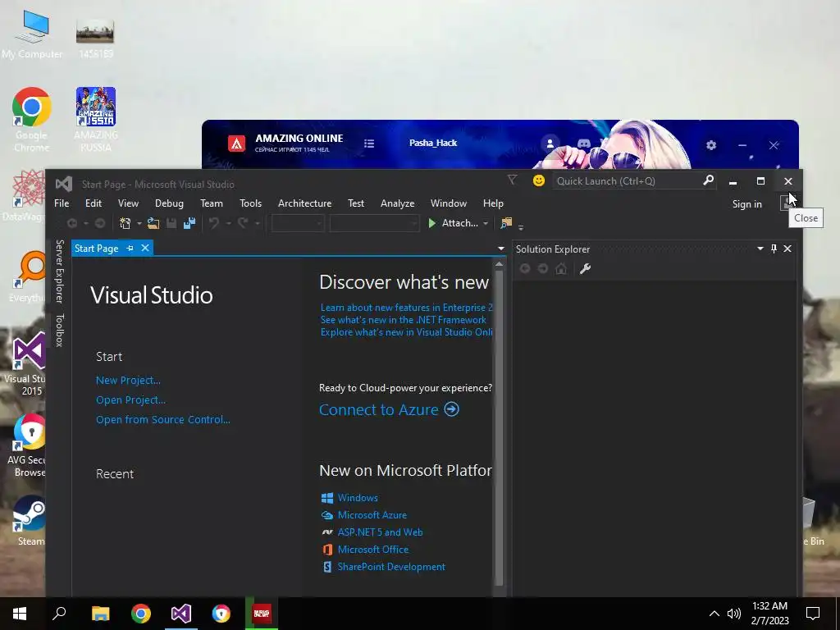
Task: Click the notifications filter funnel icon
Action: click(512, 180)
